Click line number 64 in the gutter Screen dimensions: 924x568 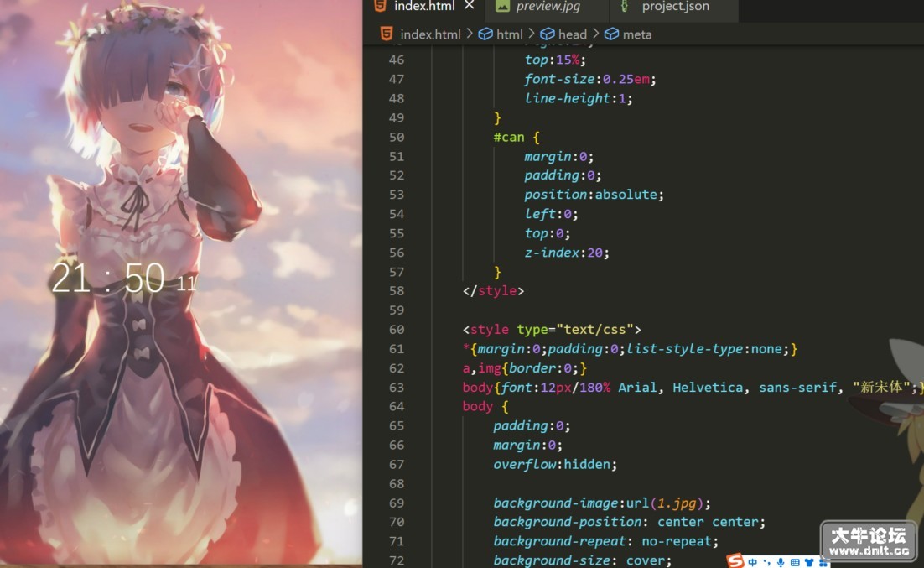(x=397, y=406)
